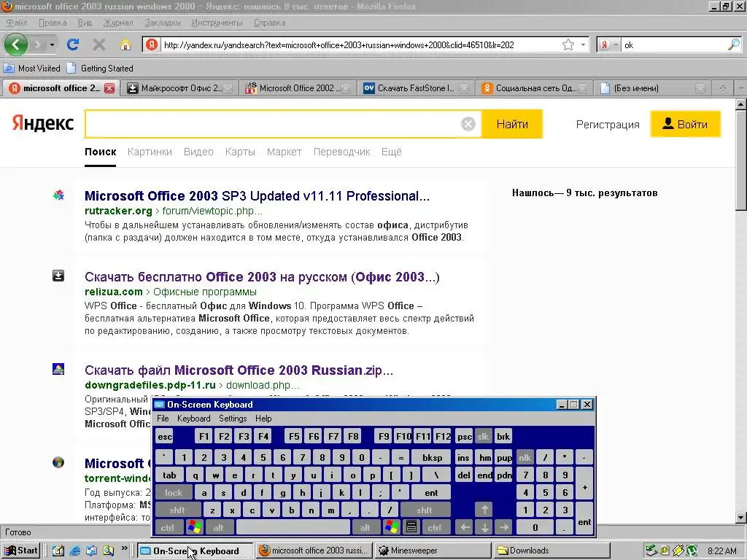The height and width of the screenshot is (560, 747).
Task: Click the right arrow key on keyboard
Action: (504, 527)
